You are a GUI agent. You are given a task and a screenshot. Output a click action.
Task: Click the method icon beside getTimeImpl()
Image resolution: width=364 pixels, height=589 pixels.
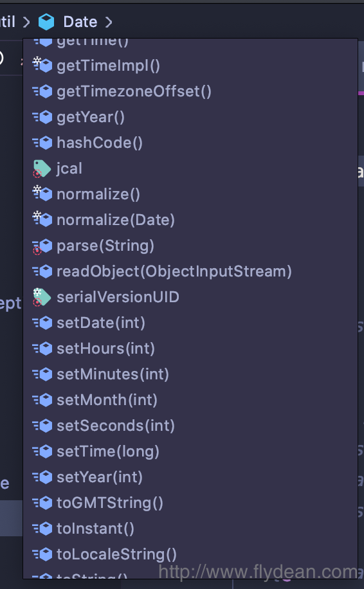coord(42,66)
